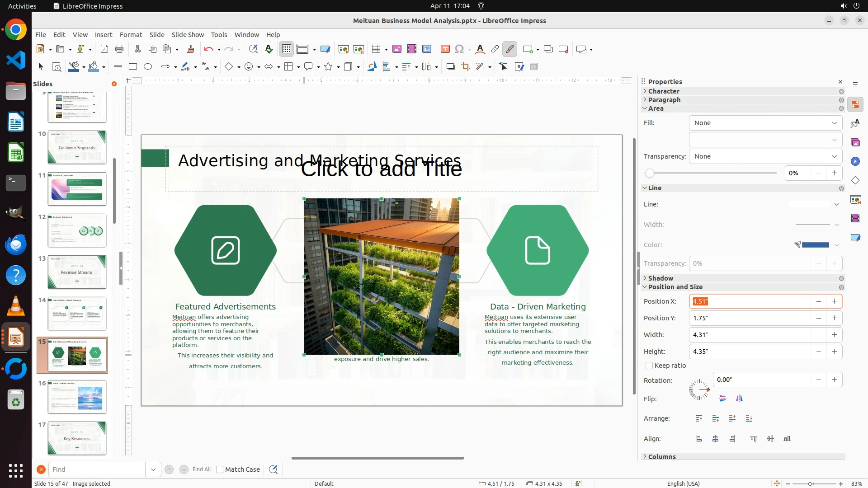
Task: Click the Bring to Front arrange icon
Action: (x=699, y=419)
